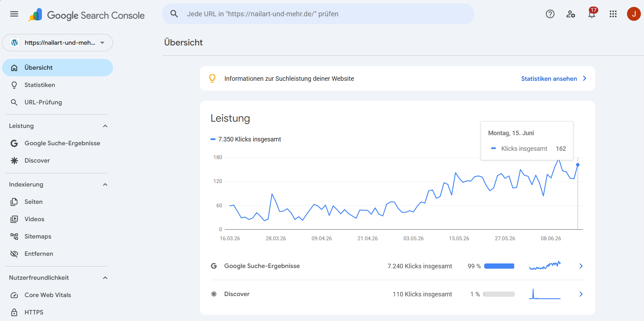
Task: Click Statistiken ansehen link
Action: (549, 79)
